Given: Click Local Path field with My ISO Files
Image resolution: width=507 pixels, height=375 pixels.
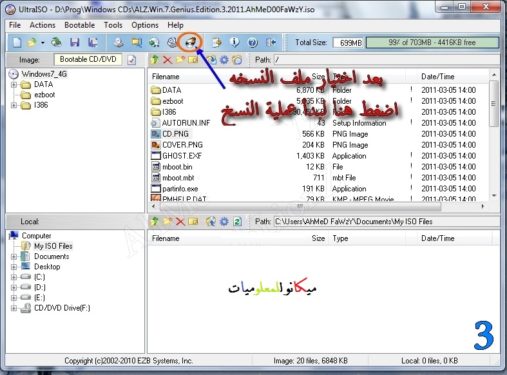Looking at the screenshot, I should pyautogui.click(x=387, y=221).
